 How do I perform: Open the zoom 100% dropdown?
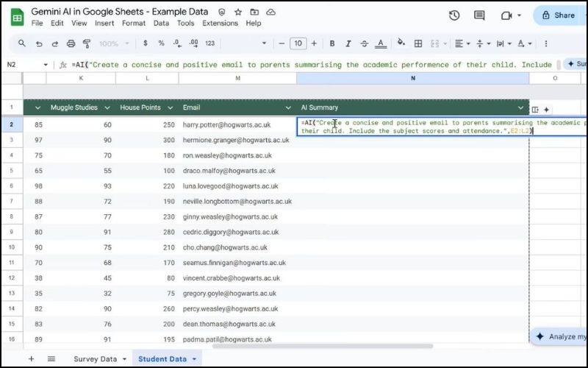(x=114, y=43)
